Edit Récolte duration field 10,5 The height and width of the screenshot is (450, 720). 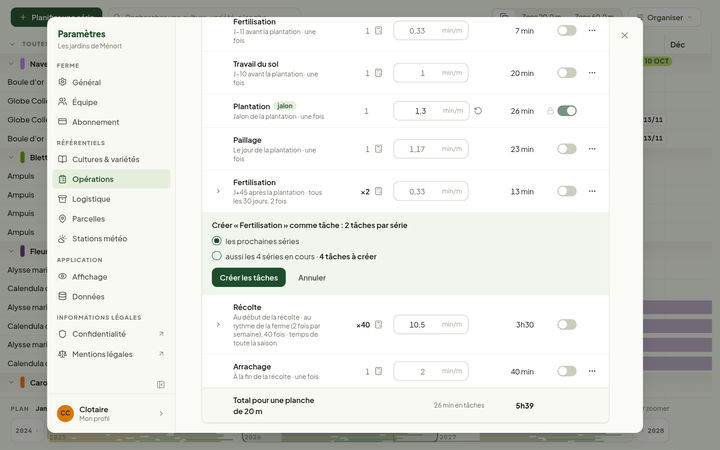click(431, 325)
